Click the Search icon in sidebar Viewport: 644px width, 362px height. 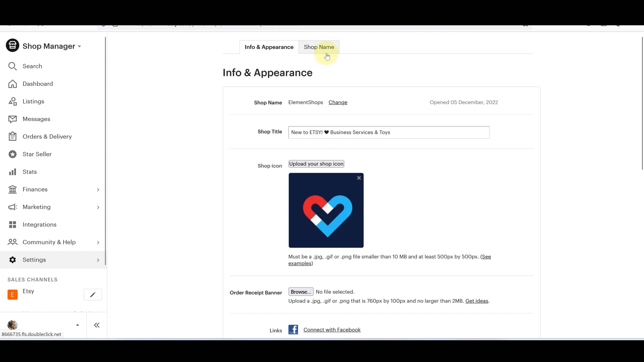(12, 66)
